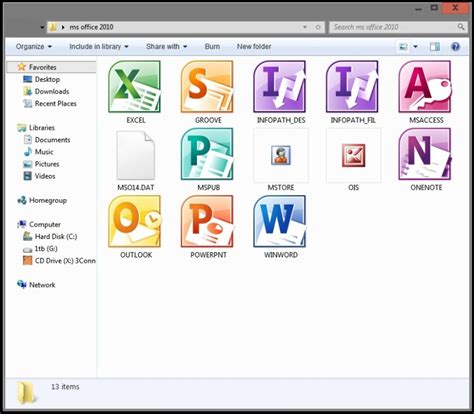Open the address bar history dropdown

[x=305, y=27]
